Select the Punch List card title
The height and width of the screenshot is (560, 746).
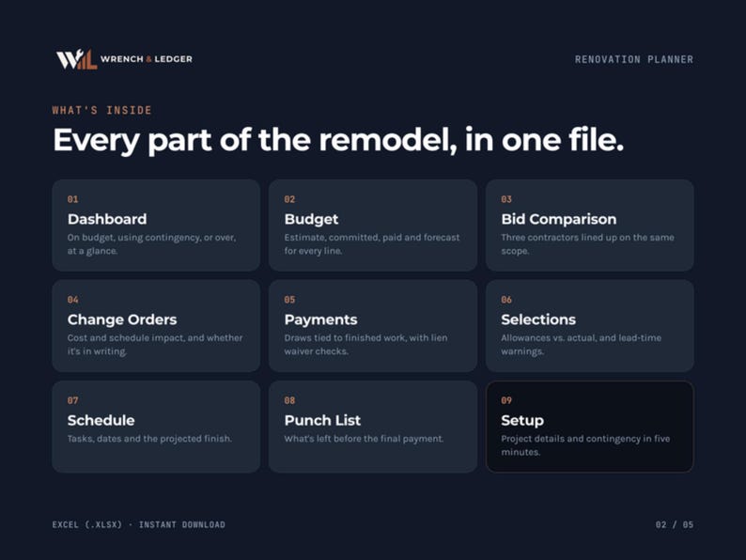click(x=322, y=421)
